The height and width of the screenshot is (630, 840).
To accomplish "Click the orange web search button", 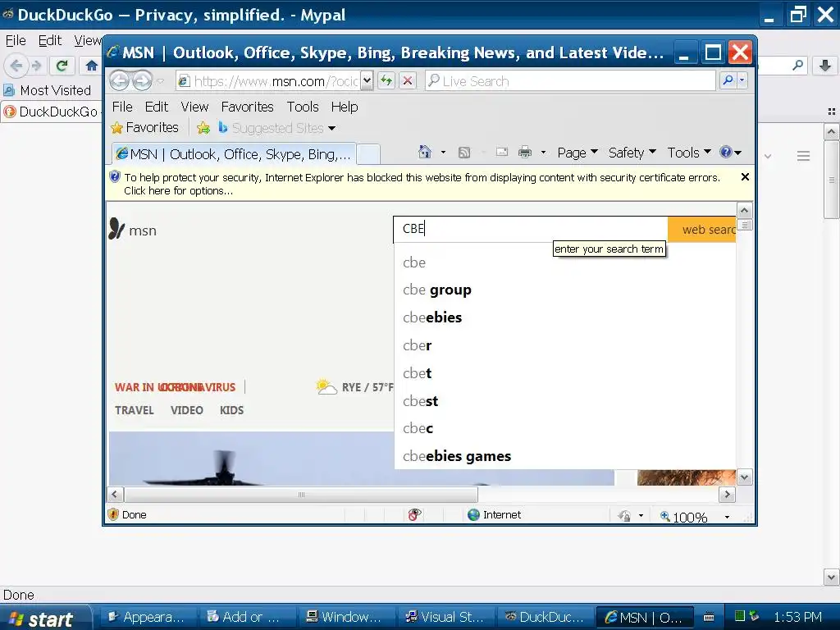I will coord(702,230).
